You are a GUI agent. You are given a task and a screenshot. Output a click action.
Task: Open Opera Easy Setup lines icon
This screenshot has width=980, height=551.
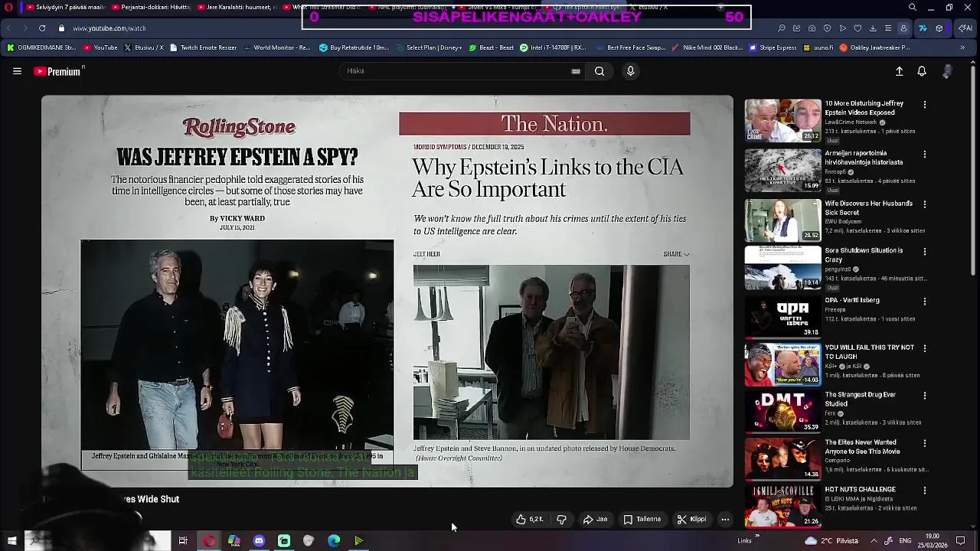point(888,28)
